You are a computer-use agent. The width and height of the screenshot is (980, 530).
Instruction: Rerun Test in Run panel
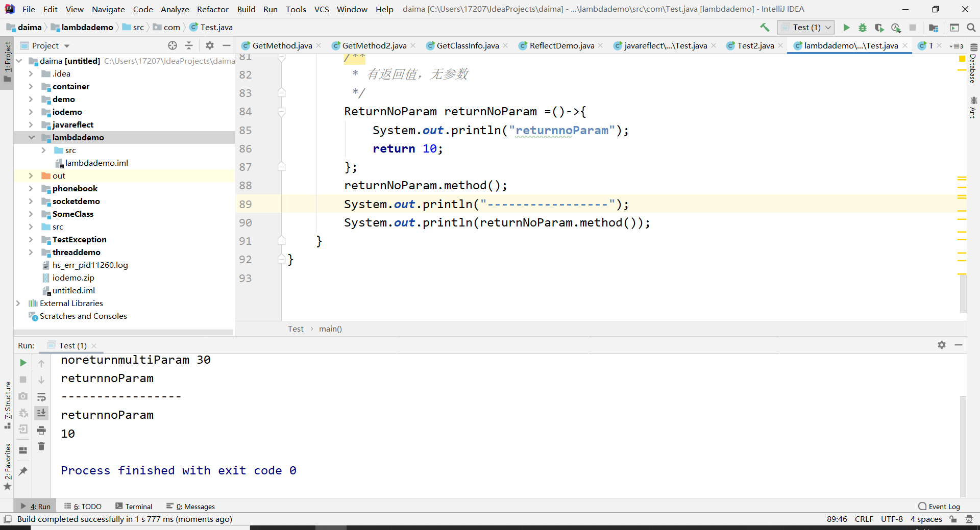click(23, 363)
